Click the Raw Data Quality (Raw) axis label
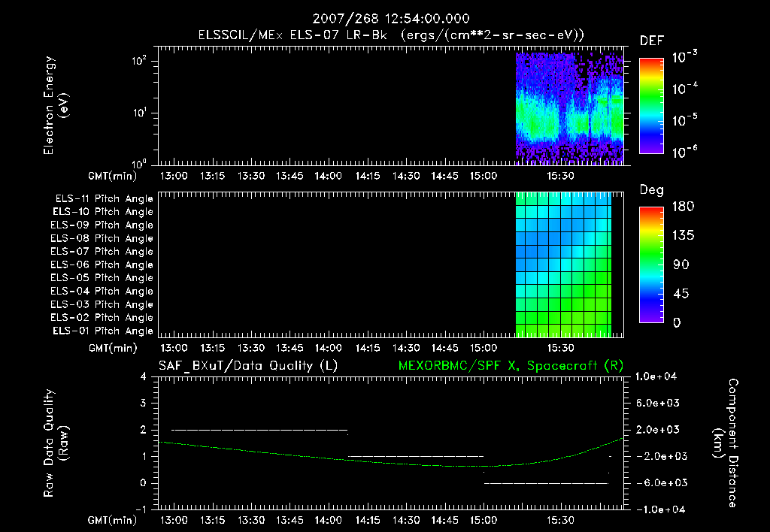The width and height of the screenshot is (770, 532). pyautogui.click(x=56, y=443)
